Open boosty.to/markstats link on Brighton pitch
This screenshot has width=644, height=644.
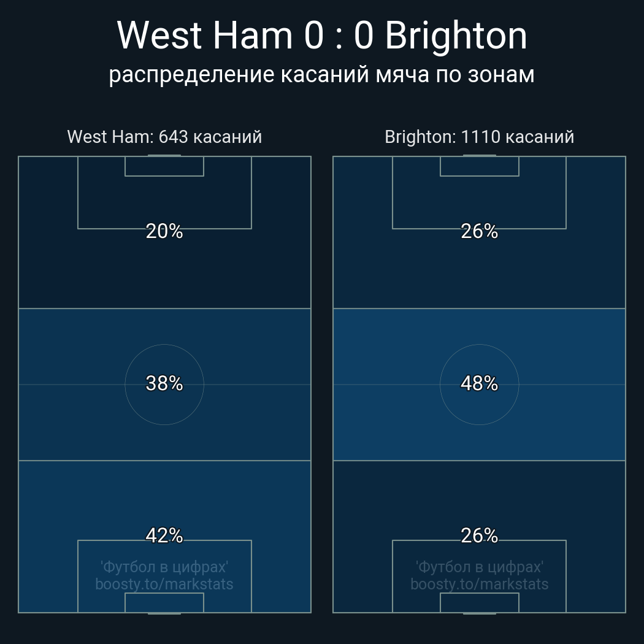[479, 584]
